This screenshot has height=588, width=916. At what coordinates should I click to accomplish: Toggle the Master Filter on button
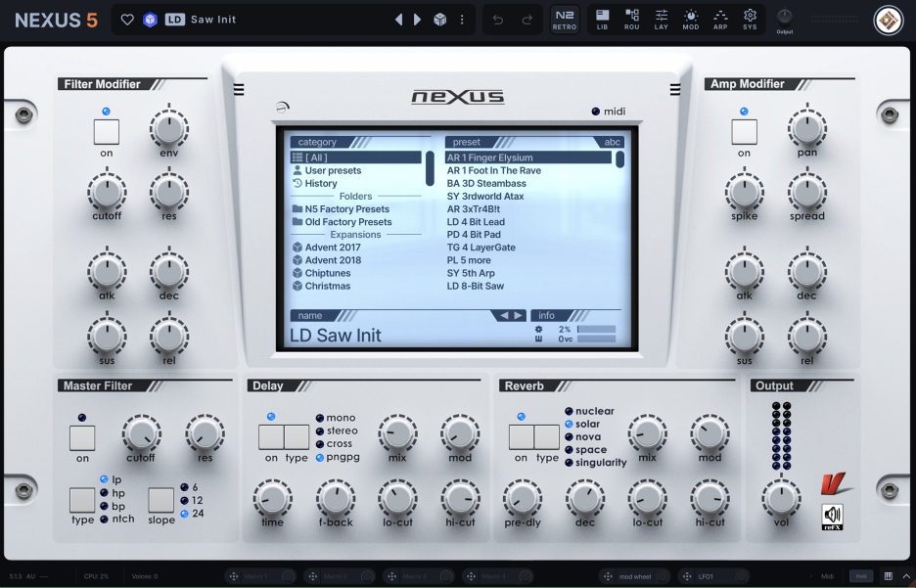click(x=82, y=438)
